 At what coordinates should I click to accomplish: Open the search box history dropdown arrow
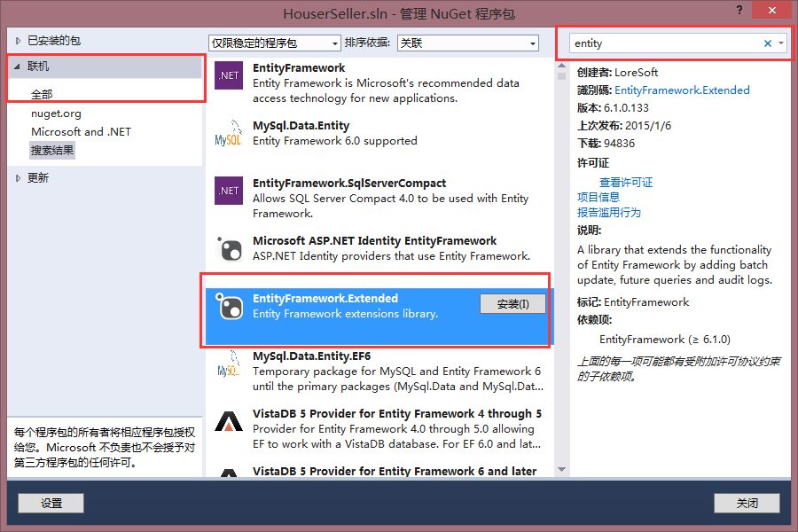pyautogui.click(x=781, y=43)
